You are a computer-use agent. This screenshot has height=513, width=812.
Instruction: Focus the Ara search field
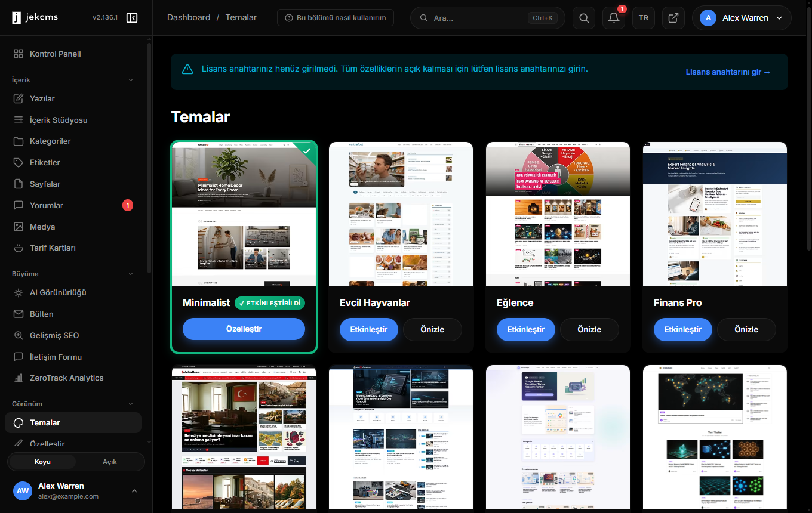488,18
